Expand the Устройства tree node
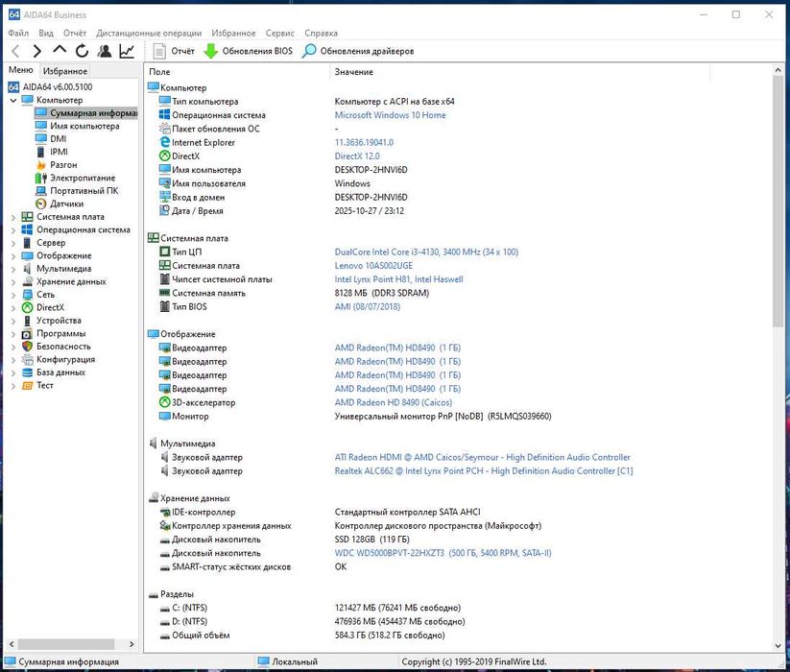Screen dimensions: 790x672 click(x=13, y=321)
